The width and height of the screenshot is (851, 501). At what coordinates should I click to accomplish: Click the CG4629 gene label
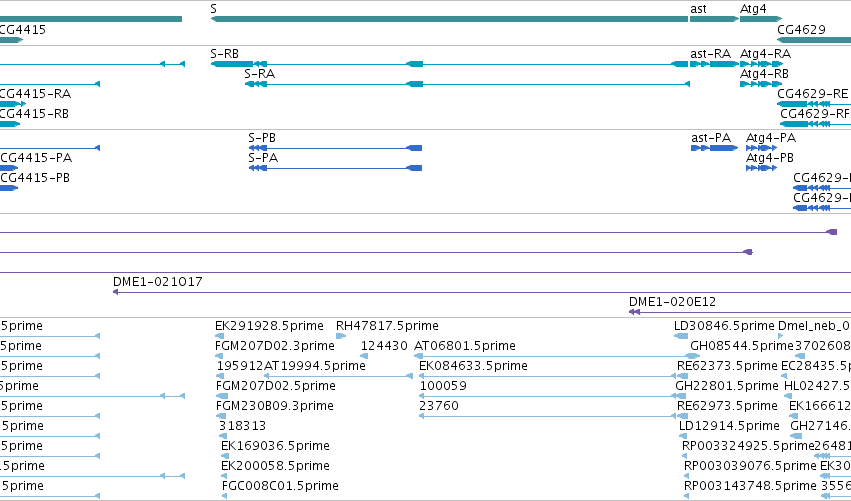(801, 29)
